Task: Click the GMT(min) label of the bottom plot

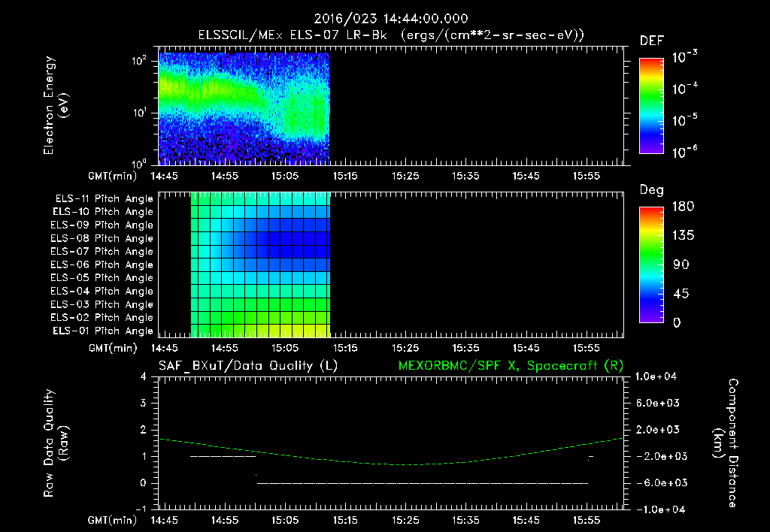Action: [112, 520]
